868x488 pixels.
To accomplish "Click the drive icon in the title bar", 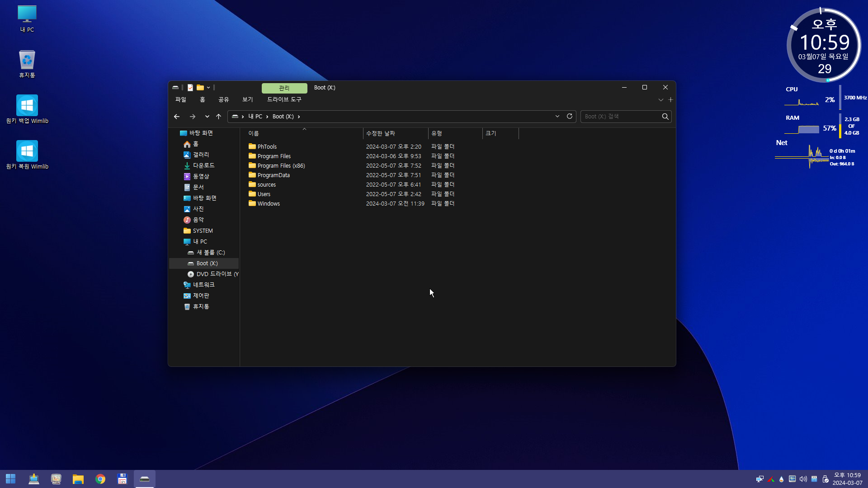I will (175, 88).
